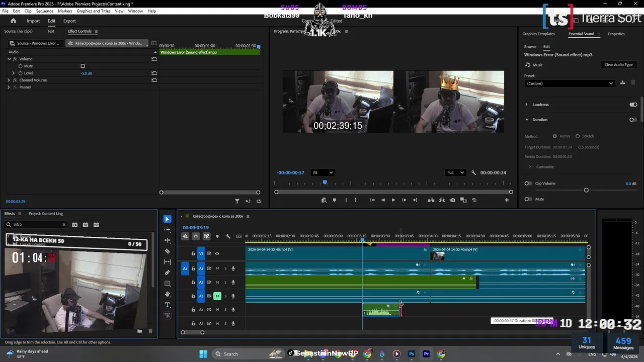
Task: Expand the Customize options
Action: click(x=530, y=167)
